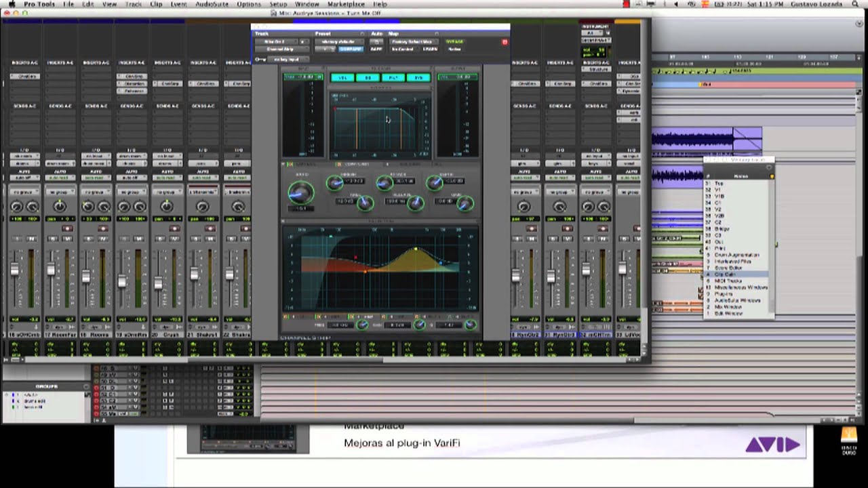
Task: Open the plug-in Track selector dropdown
Action: pos(277,41)
